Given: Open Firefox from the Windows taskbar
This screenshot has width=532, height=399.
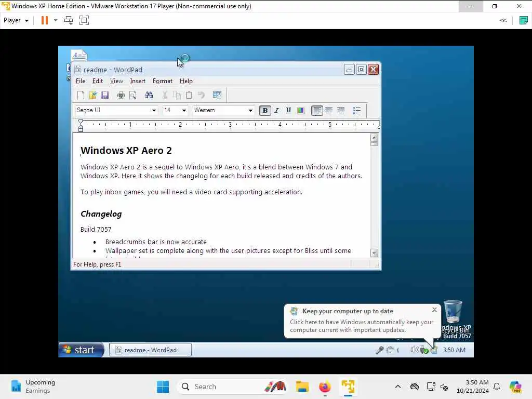Looking at the screenshot, I should (325, 387).
